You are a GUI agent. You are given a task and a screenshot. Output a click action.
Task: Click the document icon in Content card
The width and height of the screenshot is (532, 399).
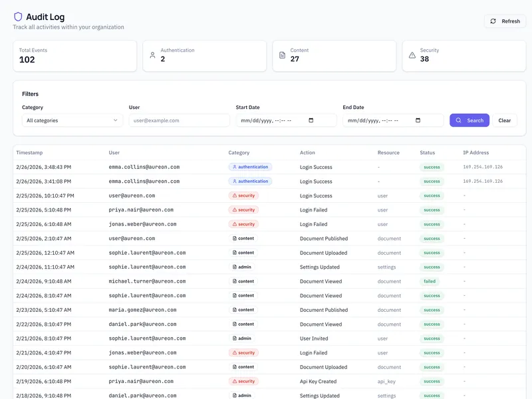282,55
